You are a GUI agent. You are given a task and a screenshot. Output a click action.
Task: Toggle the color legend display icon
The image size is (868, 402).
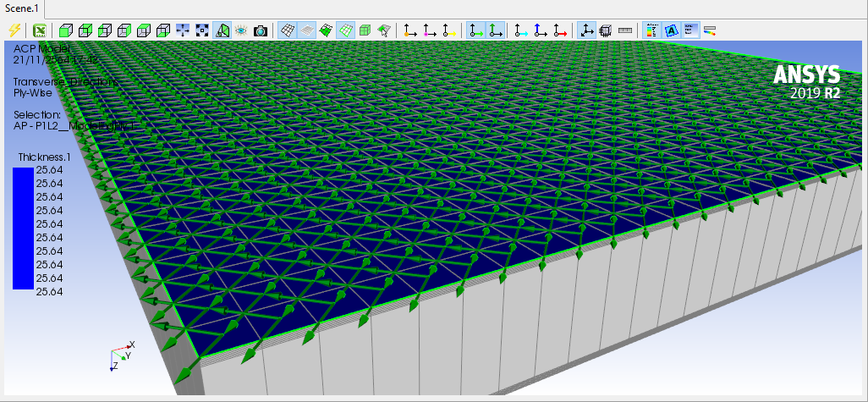coord(652,30)
